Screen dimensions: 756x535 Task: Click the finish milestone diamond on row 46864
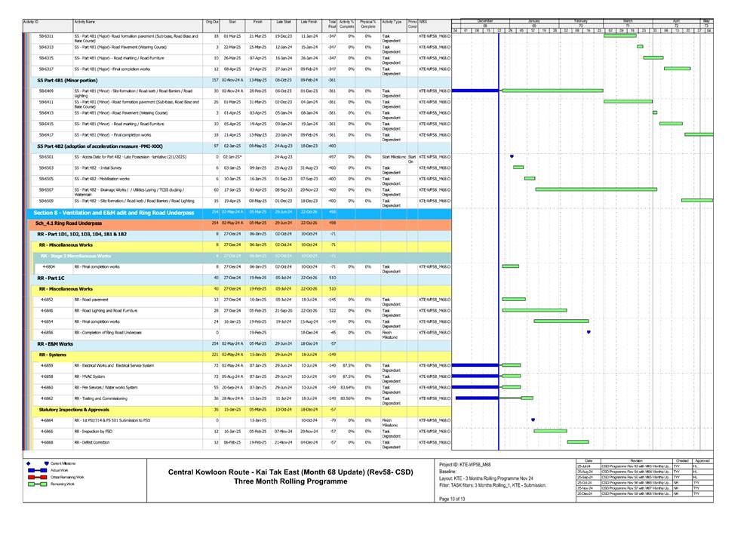tap(533, 420)
